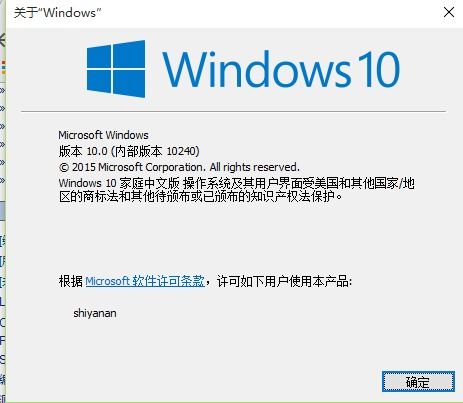Viewport: 463px width, 403px height.
Task: Click the Microsoft Windows heading line
Action: click(103, 135)
